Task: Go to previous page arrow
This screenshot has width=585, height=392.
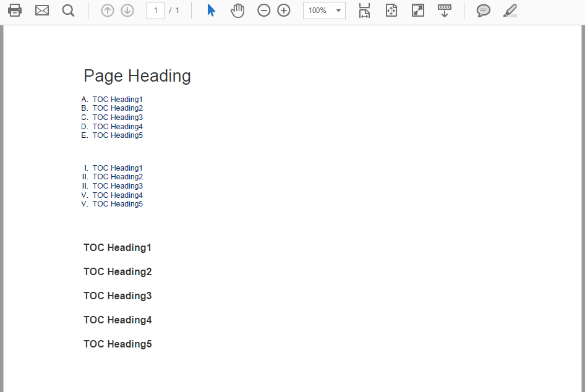Action: (108, 11)
